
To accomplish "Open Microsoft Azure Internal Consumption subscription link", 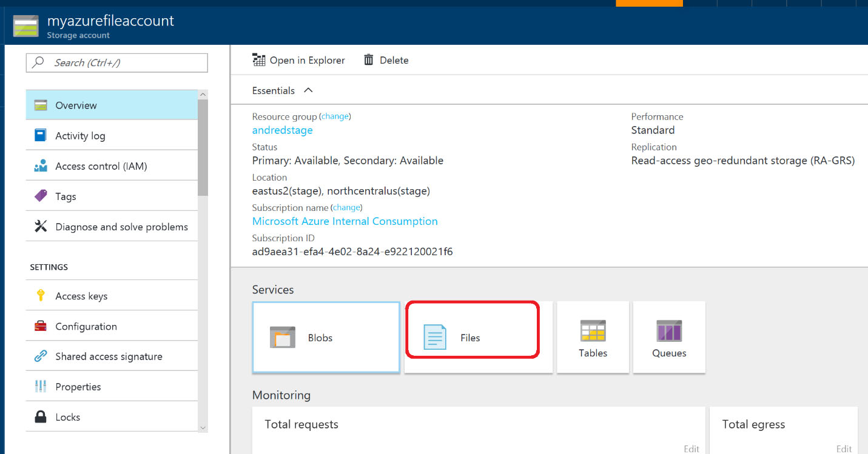I will coord(345,221).
